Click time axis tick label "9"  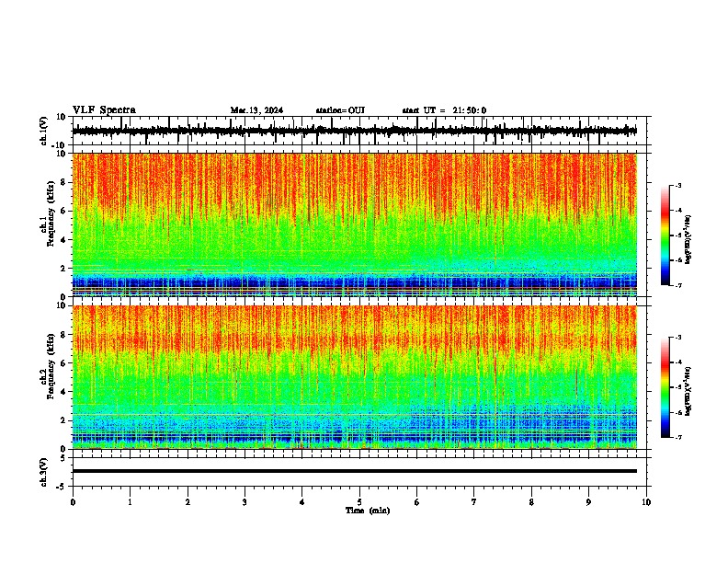(588, 502)
